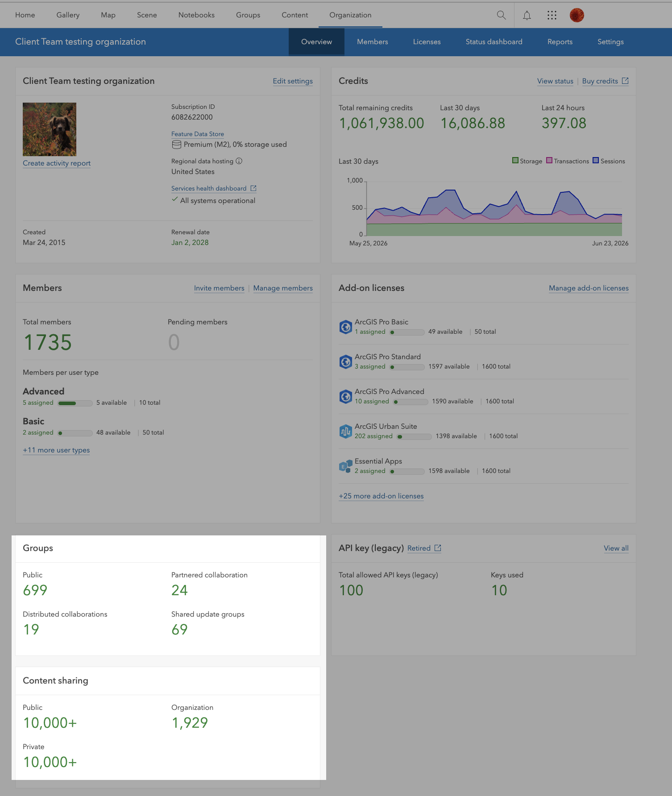Toggle the Transactions legend in credits chart

click(568, 161)
